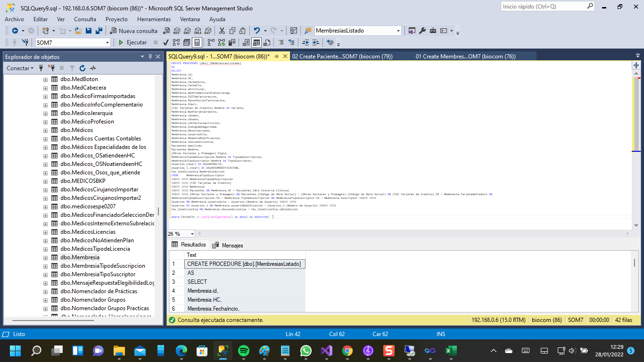Screen dimensions: 644x362
Task: Click the Properties wrench icon
Action: coord(422,31)
